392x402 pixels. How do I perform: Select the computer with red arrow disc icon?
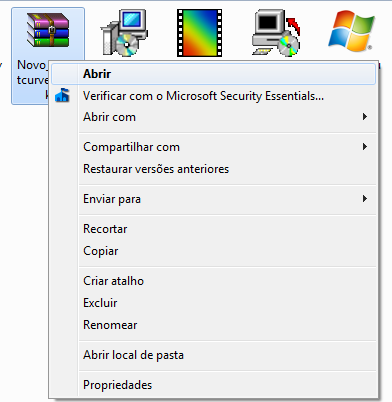(x=276, y=33)
